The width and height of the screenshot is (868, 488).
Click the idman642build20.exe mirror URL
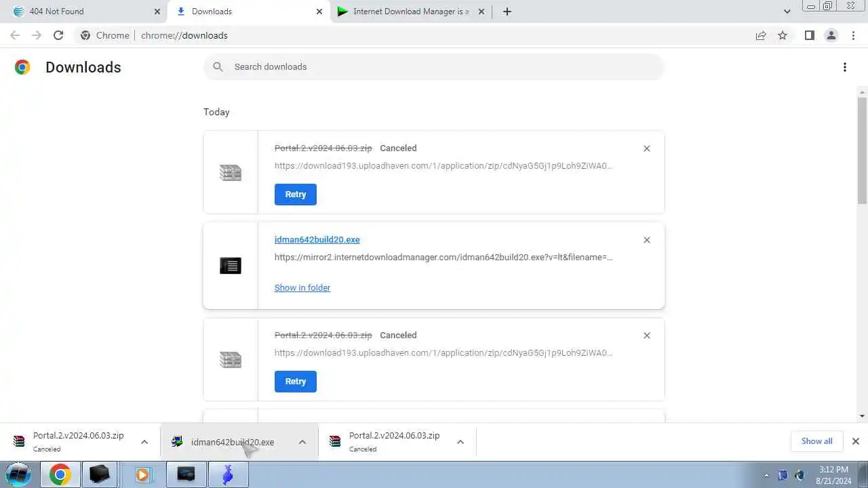click(x=443, y=257)
